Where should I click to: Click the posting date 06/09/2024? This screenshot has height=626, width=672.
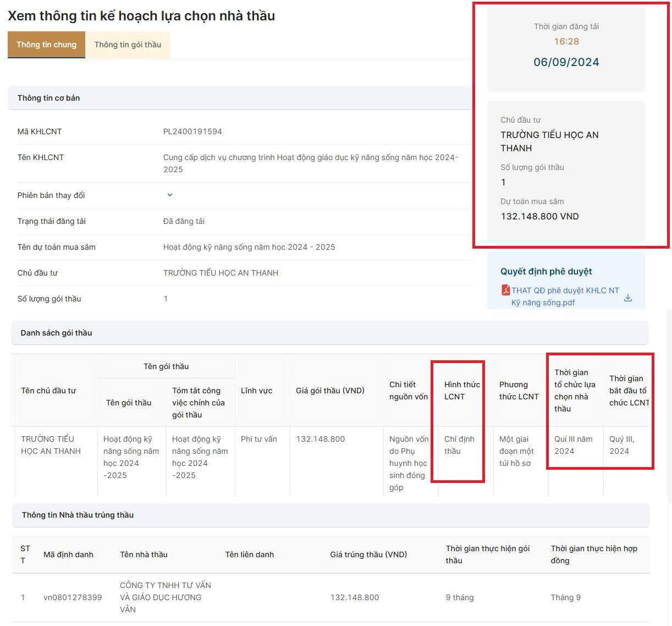pyautogui.click(x=566, y=62)
